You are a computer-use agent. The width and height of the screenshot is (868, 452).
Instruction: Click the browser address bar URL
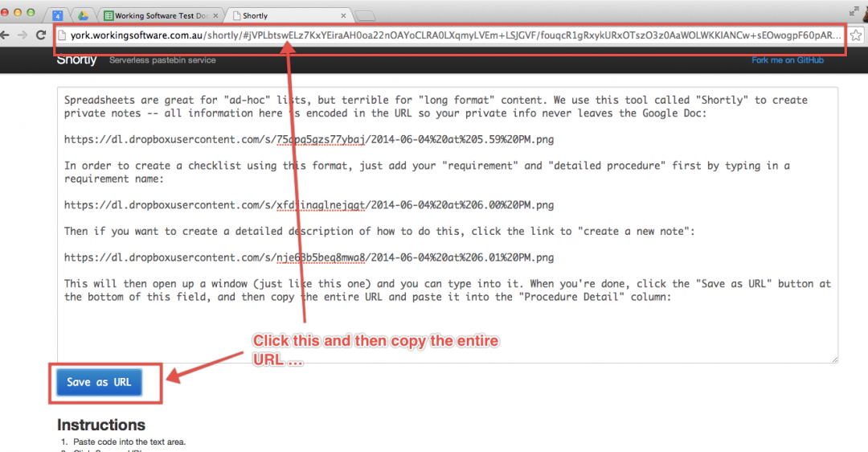455,35
